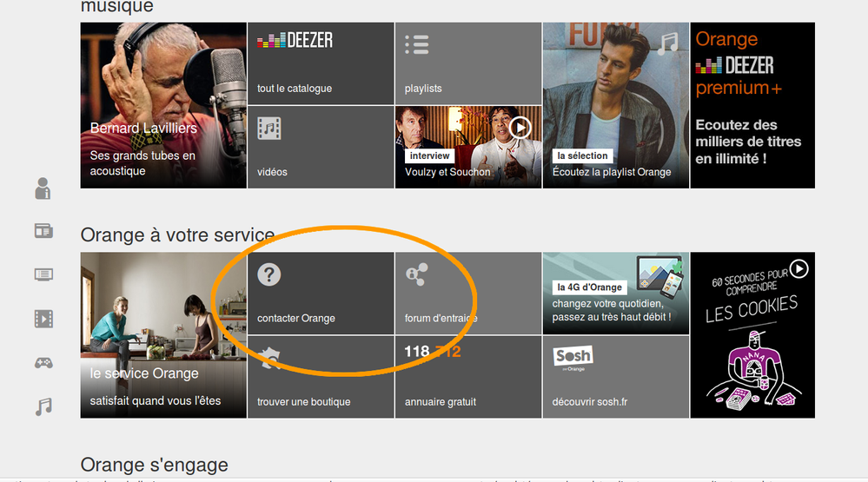
Task: Click the Deezer logo in catalogue tile
Action: point(295,40)
